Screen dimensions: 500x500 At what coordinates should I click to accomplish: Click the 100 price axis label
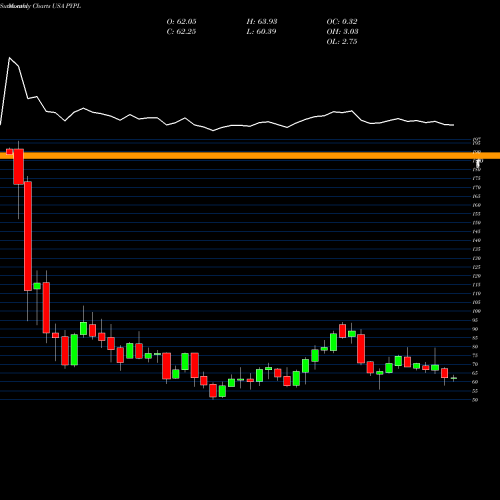(476, 311)
